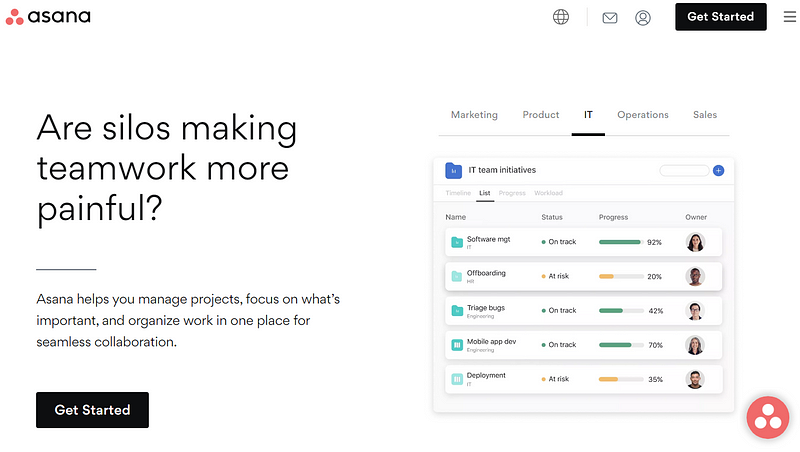Screen dimensions: 800x452
Task: Switch to the Operations tab
Action: click(643, 115)
